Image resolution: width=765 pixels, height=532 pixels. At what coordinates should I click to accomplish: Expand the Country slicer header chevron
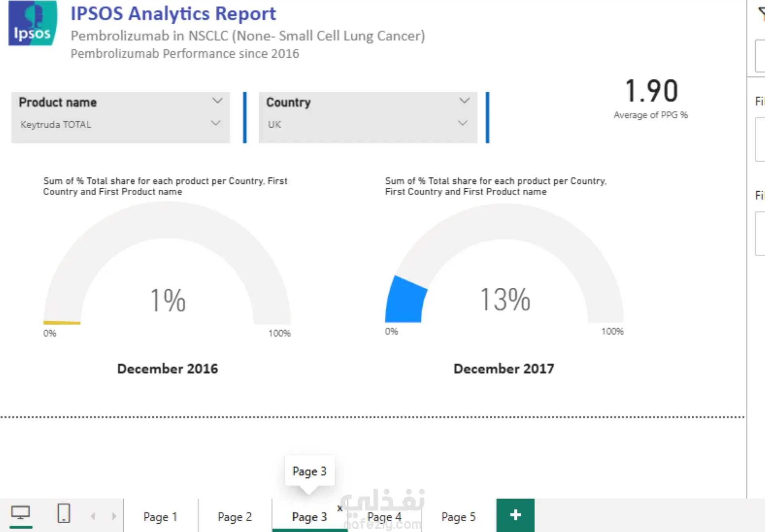[464, 101]
